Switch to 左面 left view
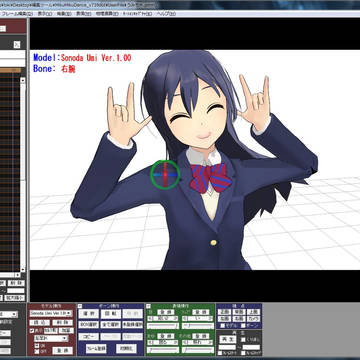Viewport: 360px width, 360px height. pyautogui.click(x=224, y=319)
